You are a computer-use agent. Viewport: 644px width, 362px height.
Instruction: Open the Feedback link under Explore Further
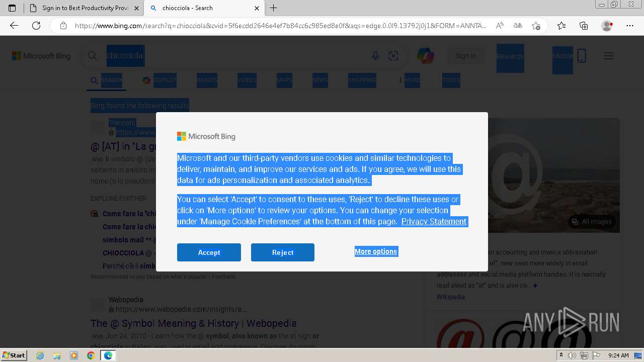pyautogui.click(x=223, y=277)
